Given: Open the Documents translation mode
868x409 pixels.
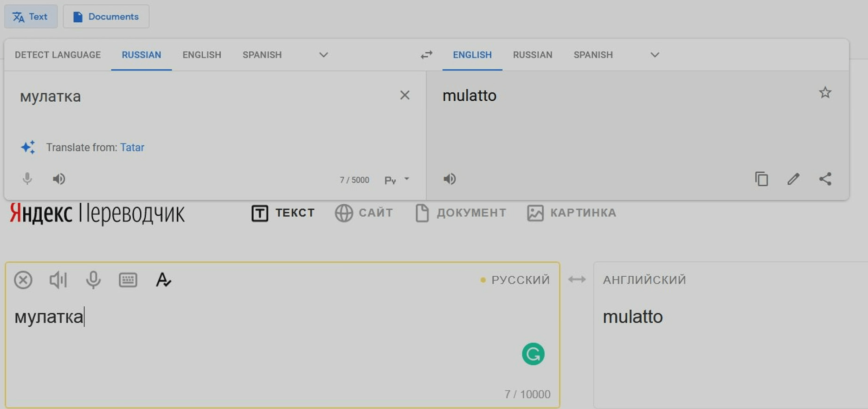Looking at the screenshot, I should pos(106,17).
